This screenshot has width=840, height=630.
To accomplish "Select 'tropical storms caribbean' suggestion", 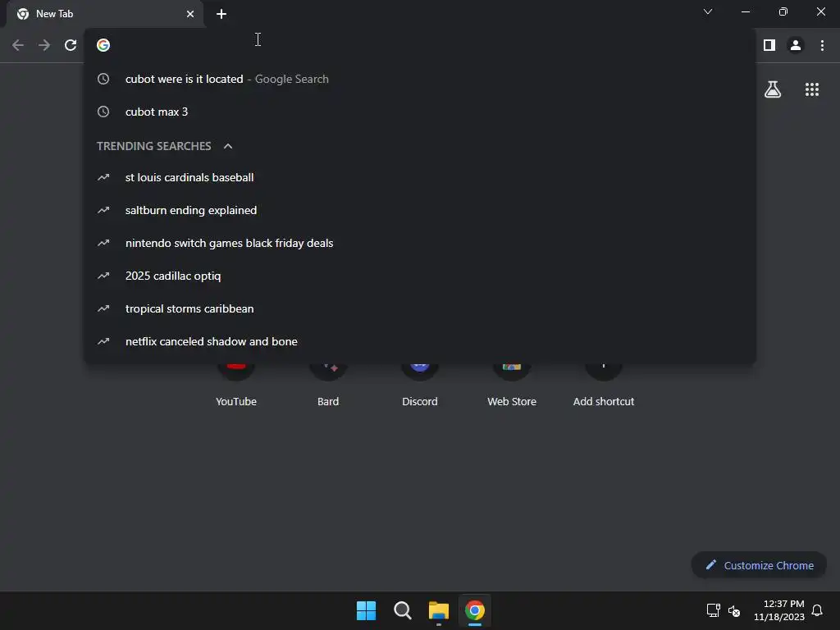I will pos(419,308).
